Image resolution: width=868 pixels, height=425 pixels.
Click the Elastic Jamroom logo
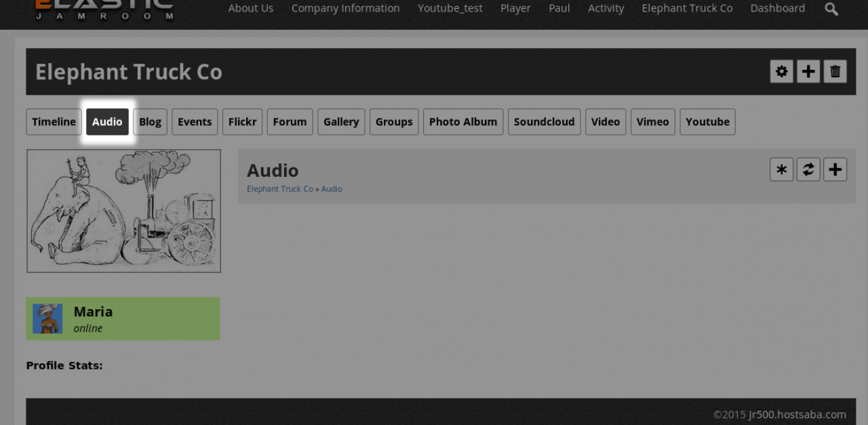[104, 8]
